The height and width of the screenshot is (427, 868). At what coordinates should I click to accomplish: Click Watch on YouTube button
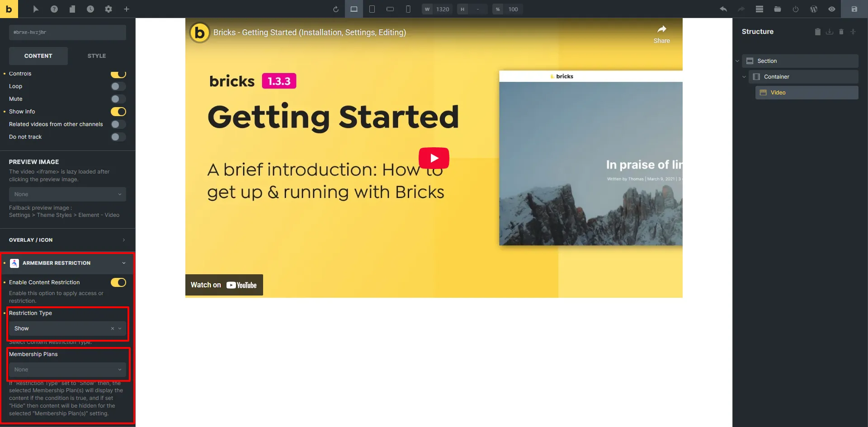(224, 285)
